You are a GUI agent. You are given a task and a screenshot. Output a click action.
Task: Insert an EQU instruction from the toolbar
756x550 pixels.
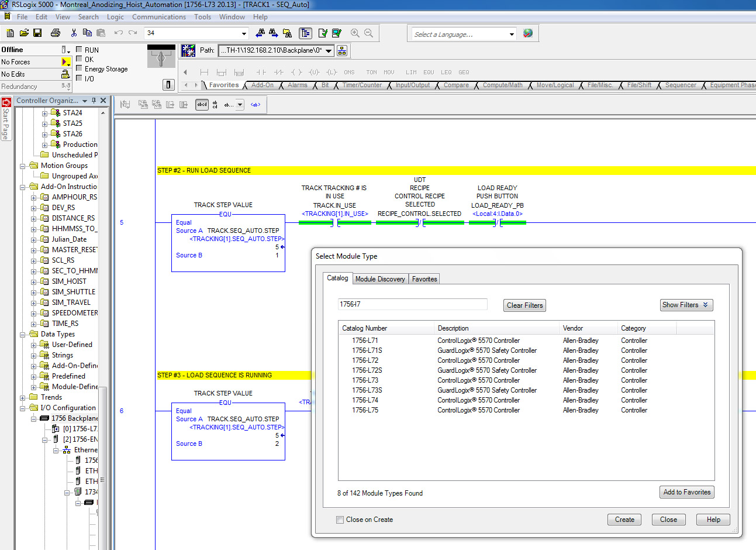pos(429,73)
